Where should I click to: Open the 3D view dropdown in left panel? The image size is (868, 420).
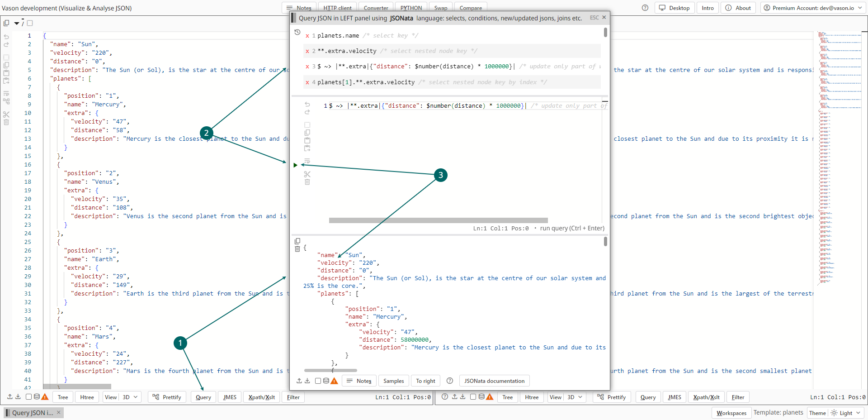tap(131, 397)
